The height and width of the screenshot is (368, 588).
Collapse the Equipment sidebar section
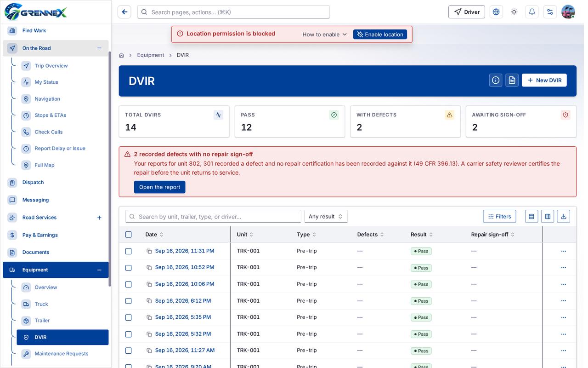[x=99, y=270]
